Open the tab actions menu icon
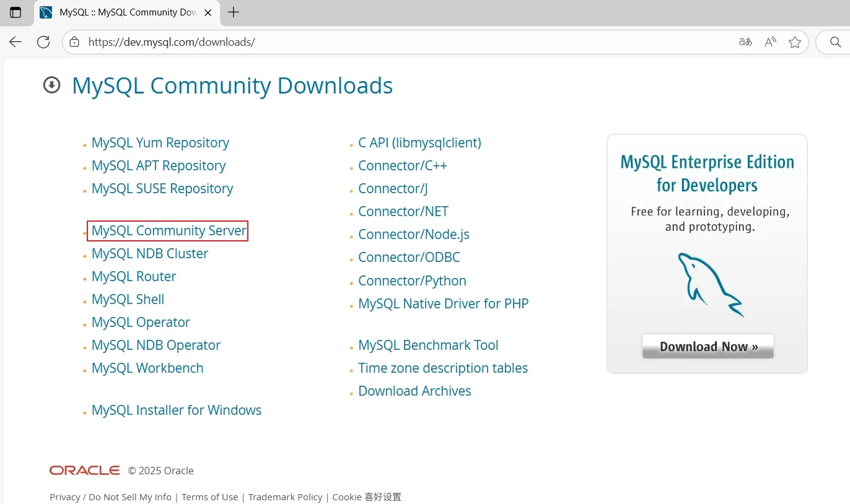Image resolution: width=850 pixels, height=504 pixels. coord(15,12)
